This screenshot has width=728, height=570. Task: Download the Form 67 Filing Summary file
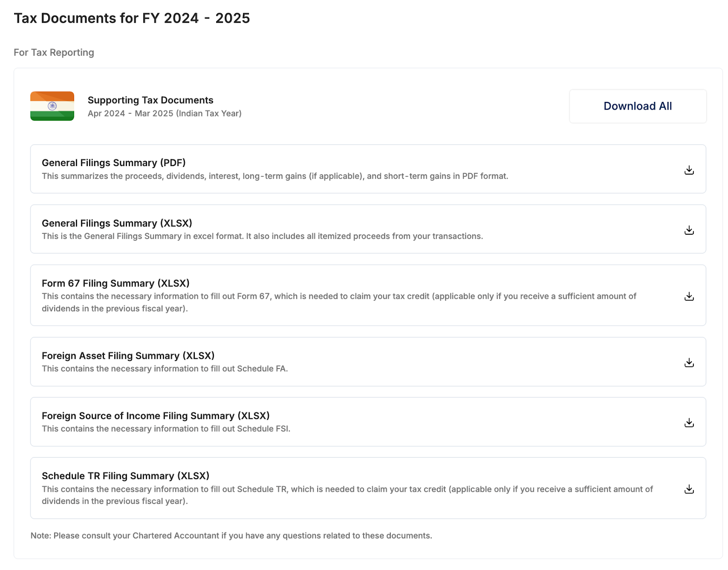[689, 297]
